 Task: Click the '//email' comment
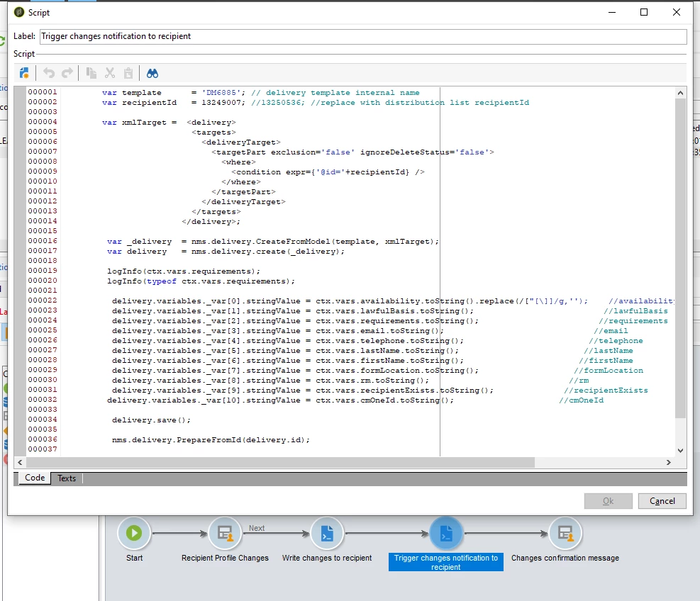[x=611, y=330]
